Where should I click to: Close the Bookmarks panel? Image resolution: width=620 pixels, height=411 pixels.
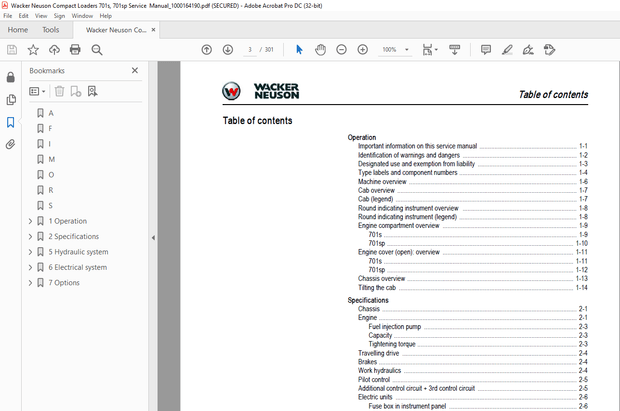pos(135,70)
